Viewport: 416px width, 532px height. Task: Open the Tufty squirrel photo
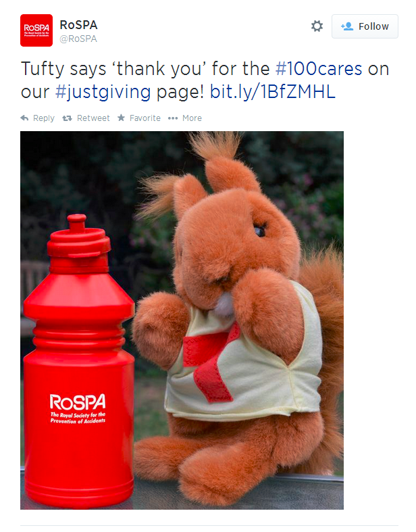point(182,320)
